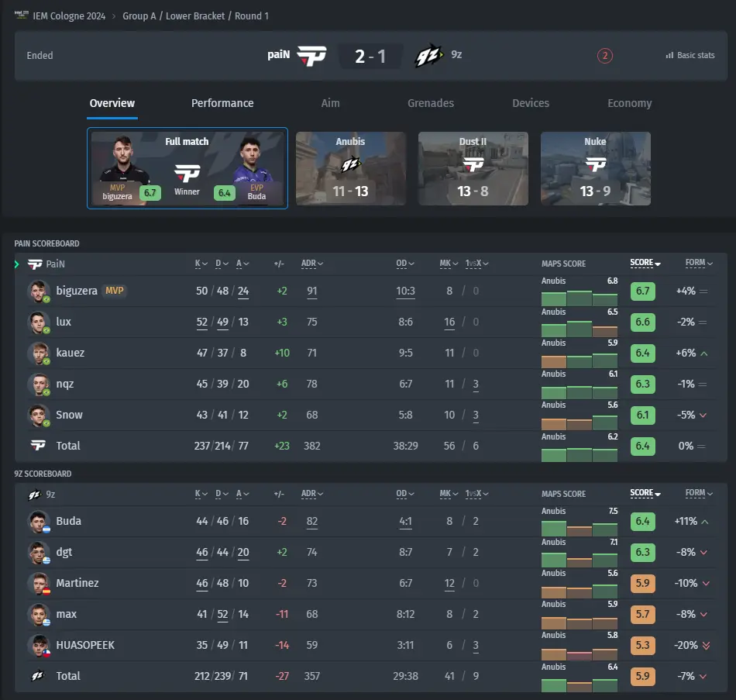Click HUASOPEEK's double-down form arrow

click(x=706, y=646)
